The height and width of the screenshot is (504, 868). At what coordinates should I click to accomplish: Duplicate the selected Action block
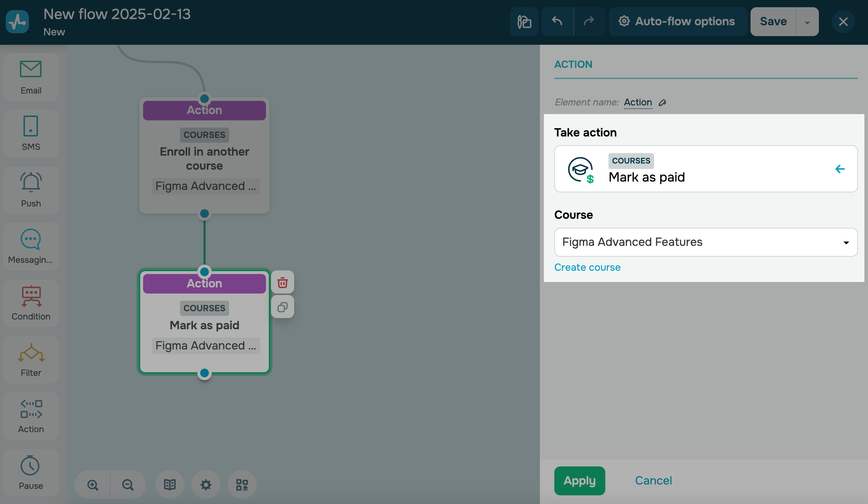click(x=282, y=307)
